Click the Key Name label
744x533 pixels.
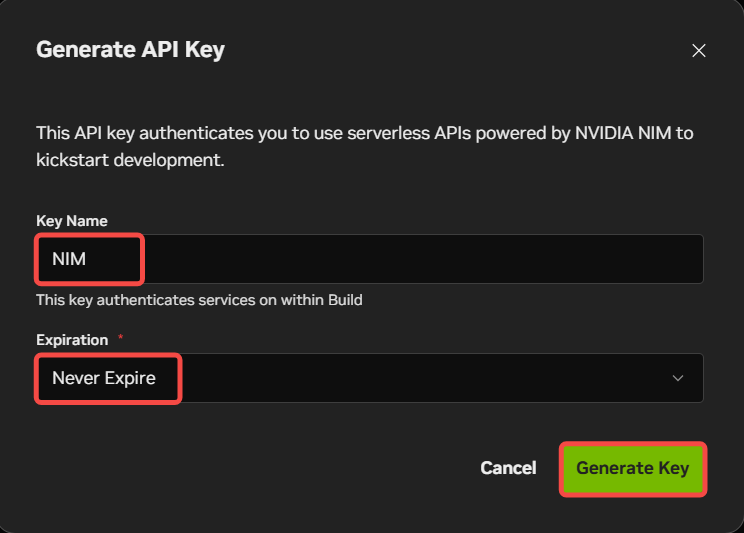[72, 221]
